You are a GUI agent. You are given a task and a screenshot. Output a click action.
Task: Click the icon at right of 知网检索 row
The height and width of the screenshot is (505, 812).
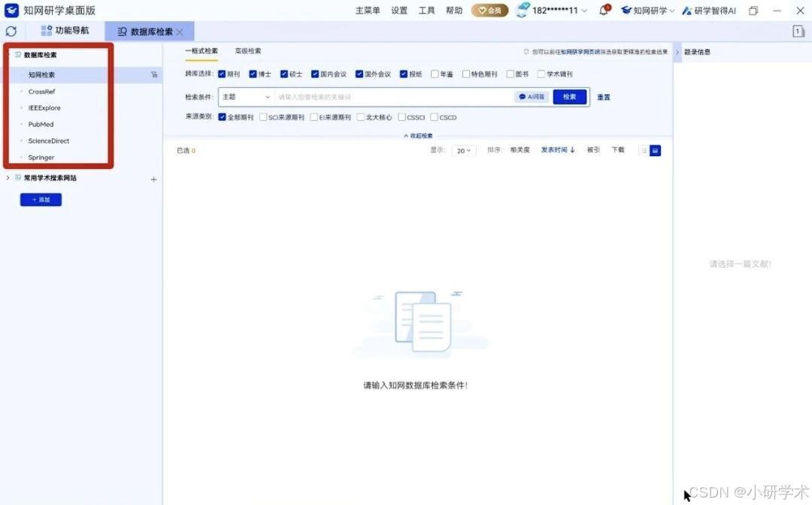(x=154, y=75)
